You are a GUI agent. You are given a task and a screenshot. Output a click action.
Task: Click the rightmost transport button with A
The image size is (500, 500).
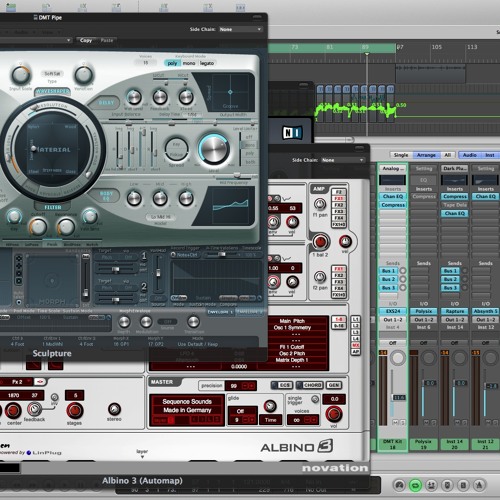tap(479, 485)
